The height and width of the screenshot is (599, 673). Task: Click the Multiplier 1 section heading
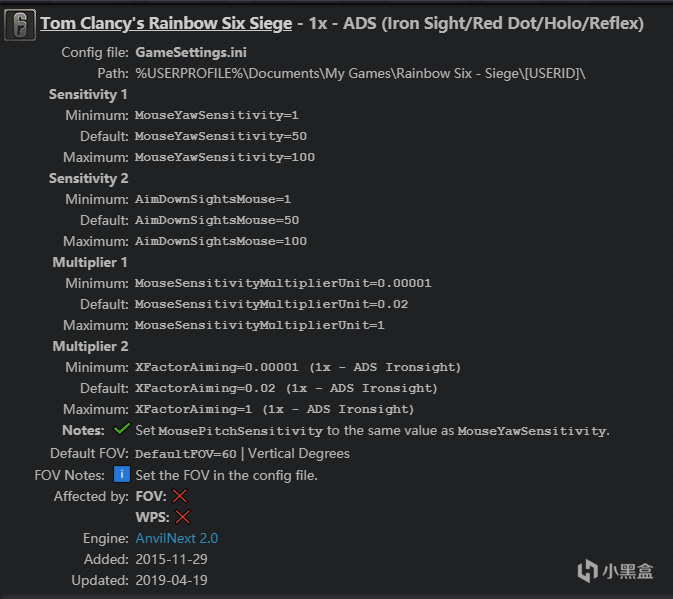[90, 262]
